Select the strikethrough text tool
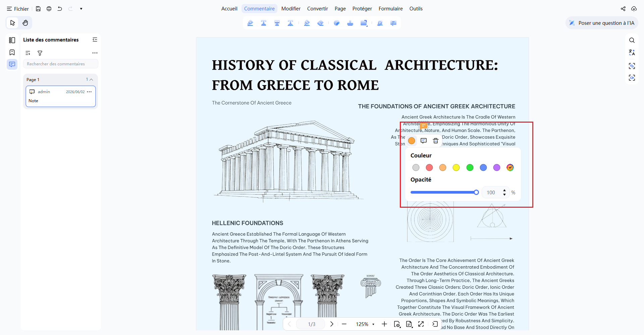 [x=277, y=23]
